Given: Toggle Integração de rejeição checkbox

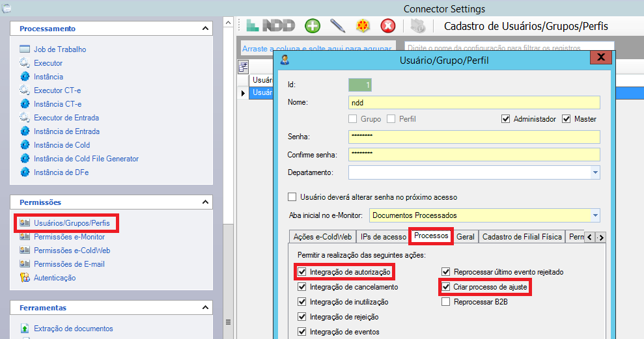Looking at the screenshot, I should coord(302,317).
